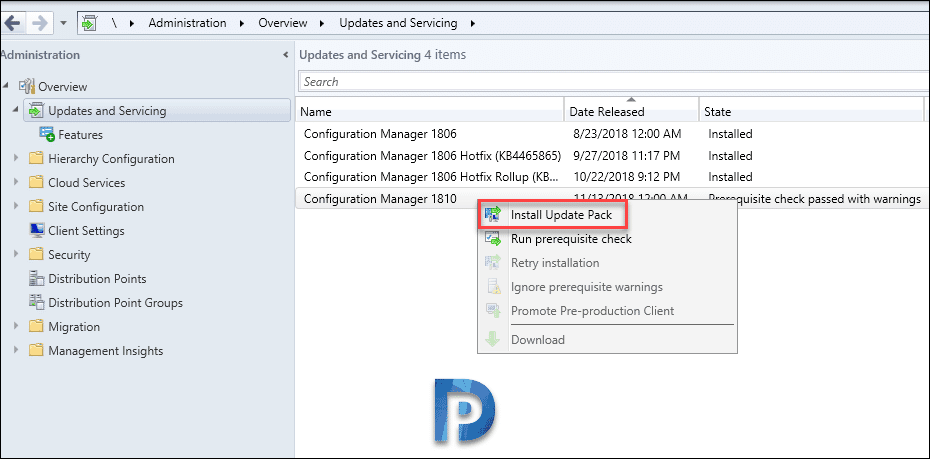Click the Distribution Point Groups icon
This screenshot has width=930, height=459.
click(37, 302)
